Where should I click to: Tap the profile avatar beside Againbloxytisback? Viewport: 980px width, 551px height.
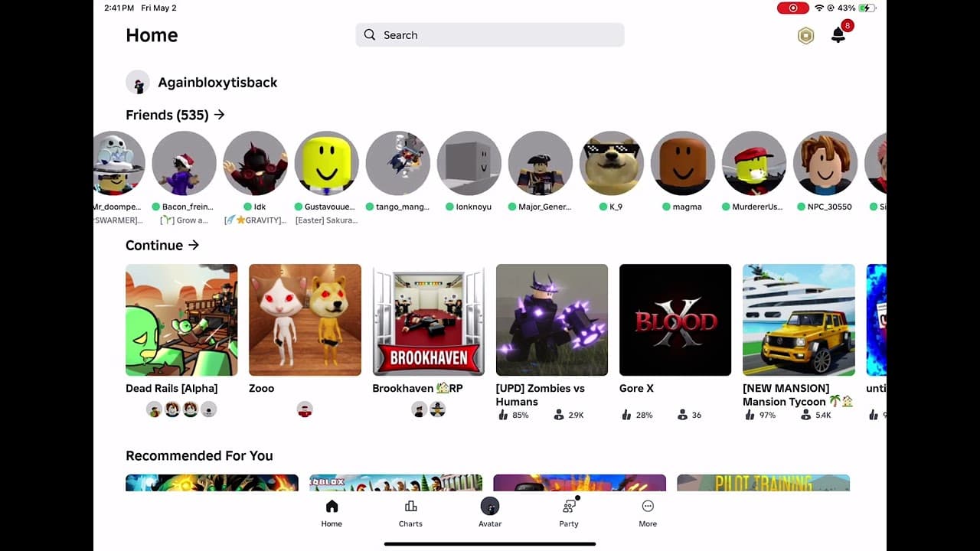[138, 83]
